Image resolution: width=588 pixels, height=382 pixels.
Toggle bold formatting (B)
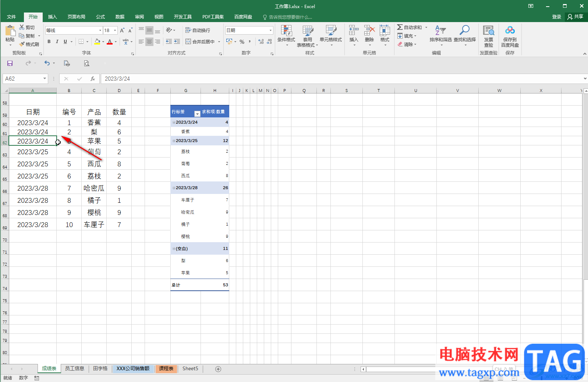(49, 42)
